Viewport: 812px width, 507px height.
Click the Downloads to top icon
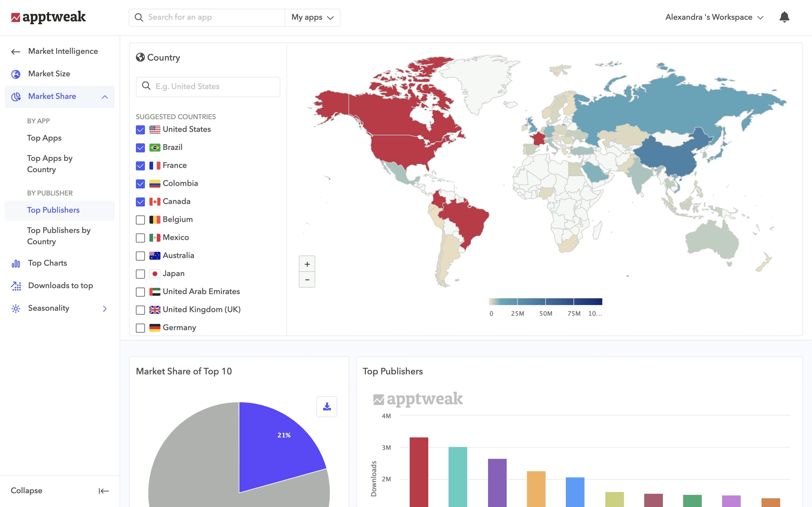(x=16, y=286)
